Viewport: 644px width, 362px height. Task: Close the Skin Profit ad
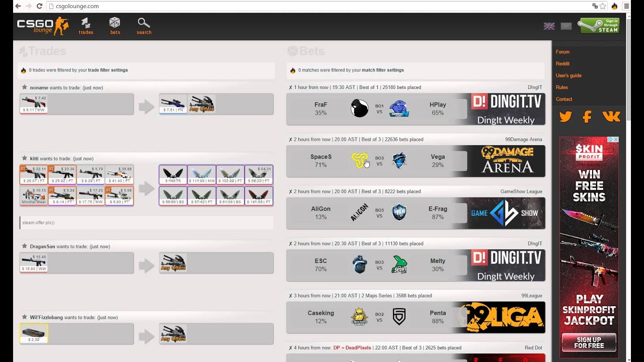[616, 139]
